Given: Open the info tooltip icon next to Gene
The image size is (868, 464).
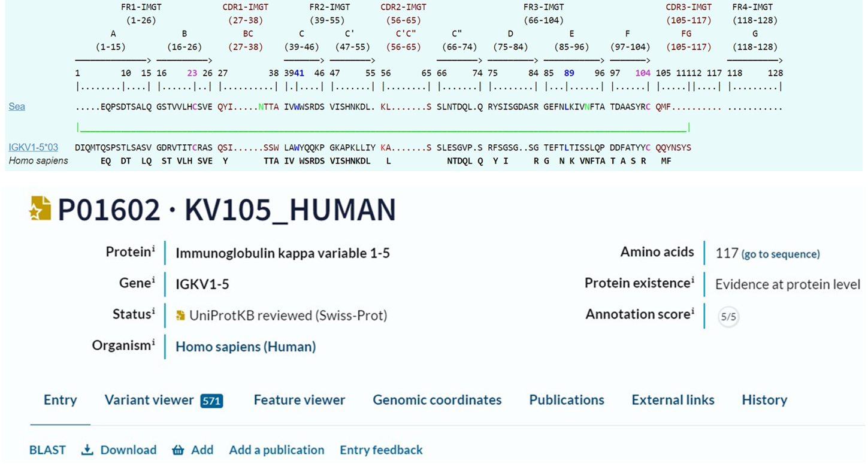Looking at the screenshot, I should coord(153,279).
